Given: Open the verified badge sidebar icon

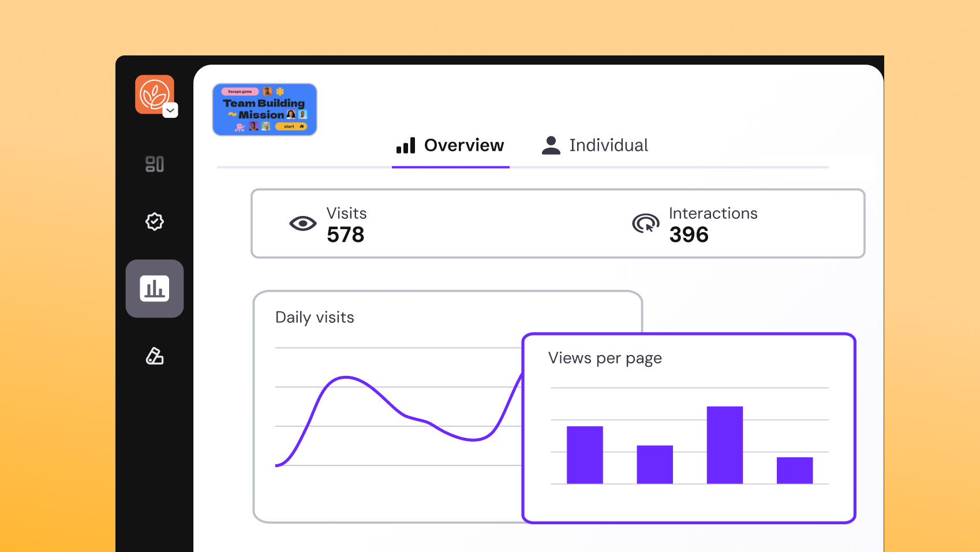Looking at the screenshot, I should click(x=155, y=221).
